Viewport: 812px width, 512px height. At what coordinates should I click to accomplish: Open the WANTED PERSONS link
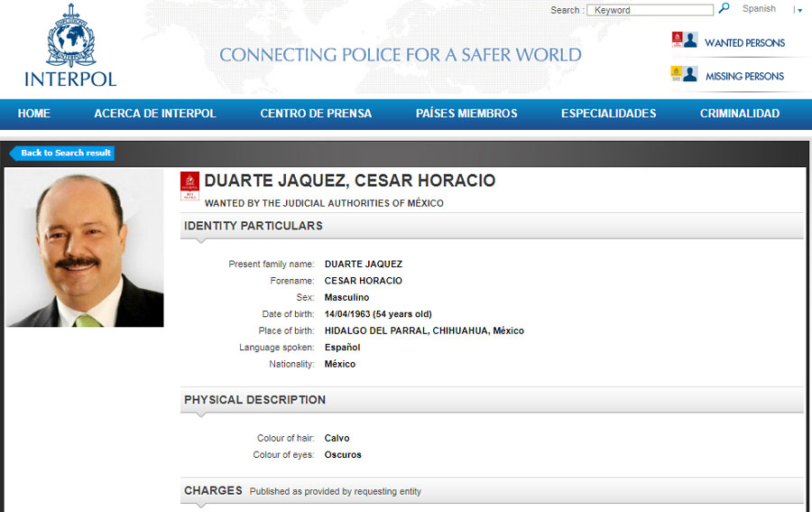[744, 43]
